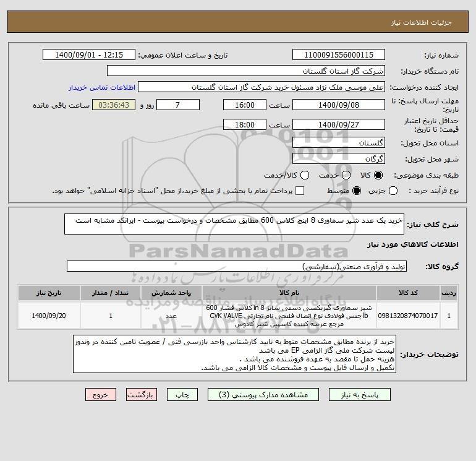Click the نام کالا column header
476x461 pixels.
[289, 293]
